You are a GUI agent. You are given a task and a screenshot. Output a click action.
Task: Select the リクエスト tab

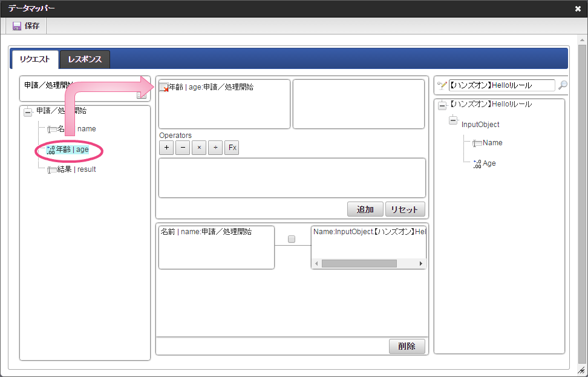34,59
